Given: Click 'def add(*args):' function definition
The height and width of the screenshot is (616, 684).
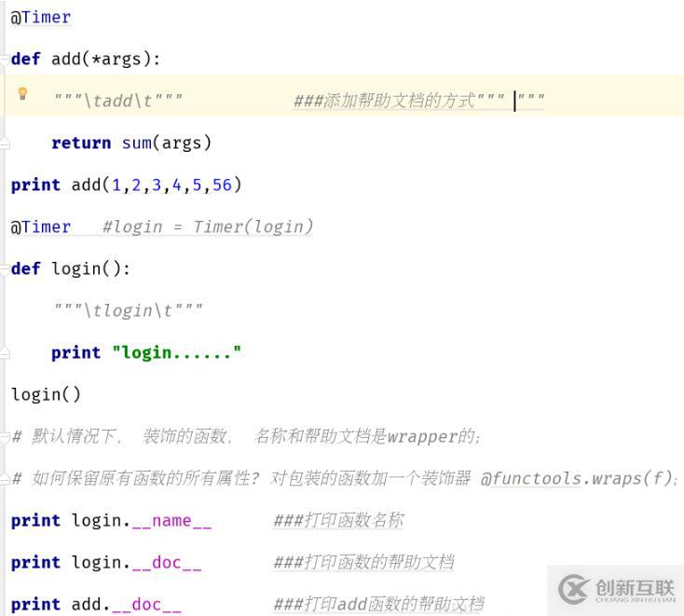Looking at the screenshot, I should point(86,59).
